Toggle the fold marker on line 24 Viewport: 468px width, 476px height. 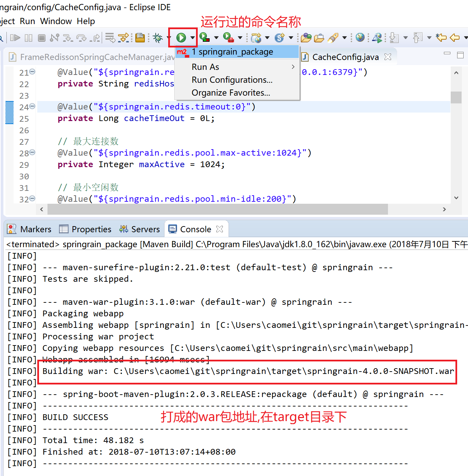pyautogui.click(x=33, y=106)
